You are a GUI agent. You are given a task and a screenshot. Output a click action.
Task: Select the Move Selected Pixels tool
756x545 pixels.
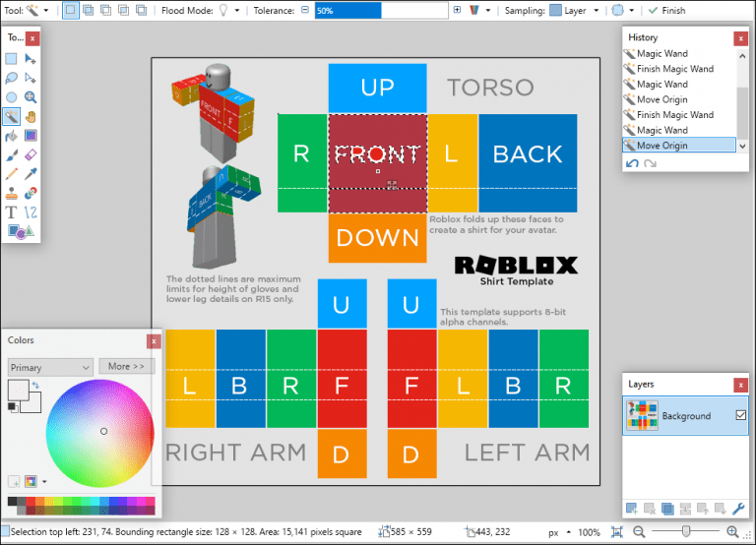click(x=30, y=59)
